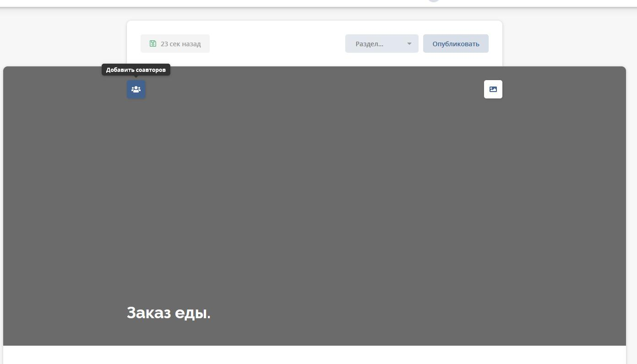Screen dimensions: 637x364
Task: Click the green floppy-disk save icon
Action: [153, 43]
